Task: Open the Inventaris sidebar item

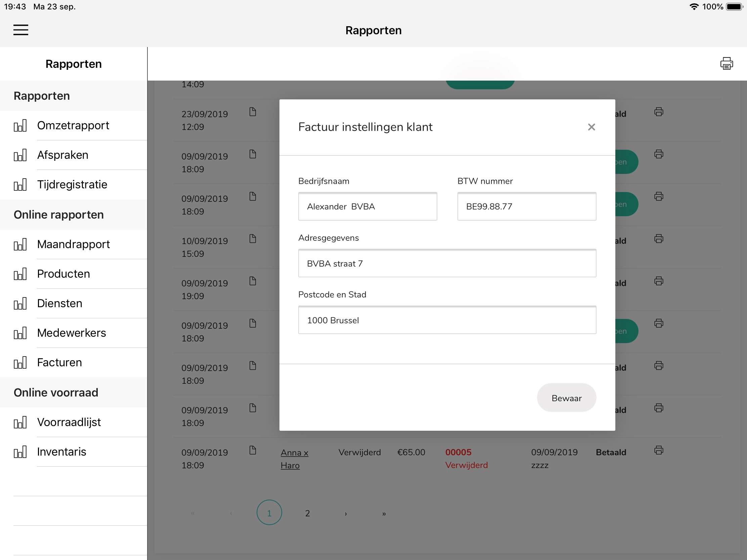Action: pos(61,452)
